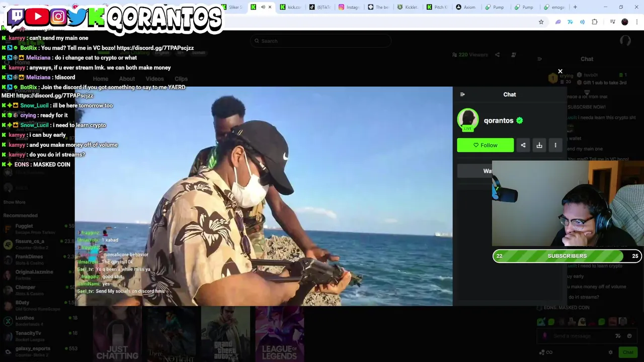Click the Twitch logo in the overlay
The image size is (644, 362).
(x=16, y=17)
